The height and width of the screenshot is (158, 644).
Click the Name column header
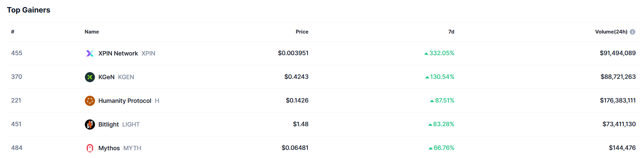92,32
